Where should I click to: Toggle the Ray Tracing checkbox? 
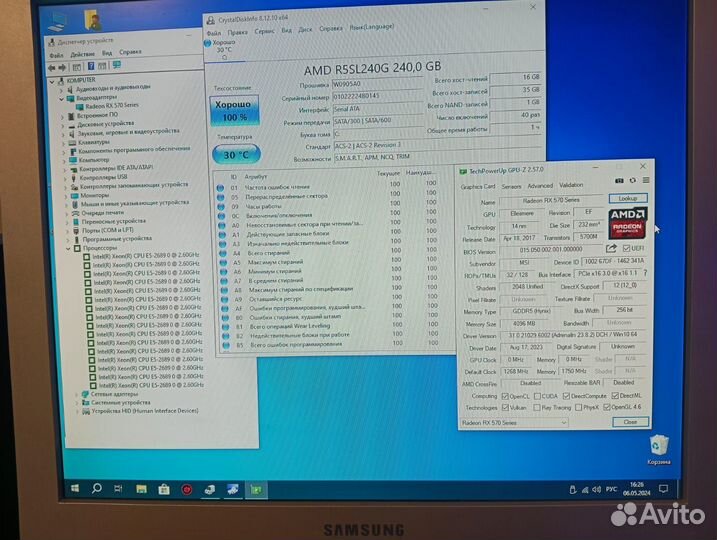click(537, 407)
